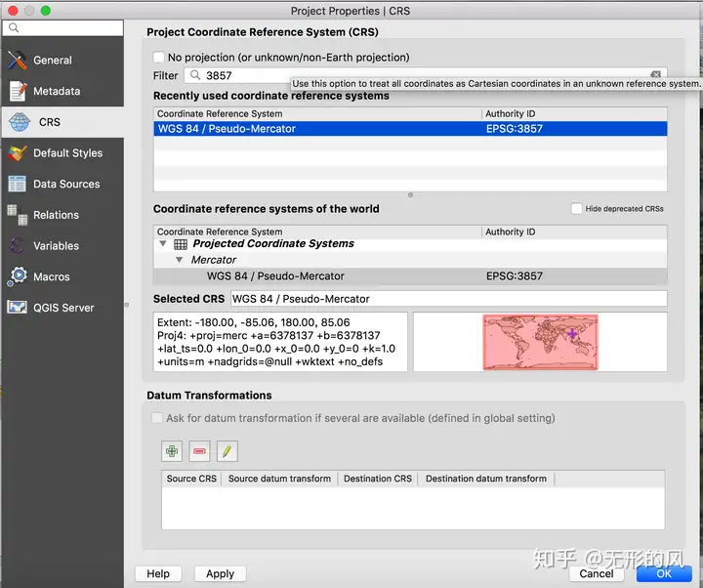This screenshot has width=703, height=588.
Task: Toggle Hide deprecated CRSs checkbox
Action: tap(577, 209)
